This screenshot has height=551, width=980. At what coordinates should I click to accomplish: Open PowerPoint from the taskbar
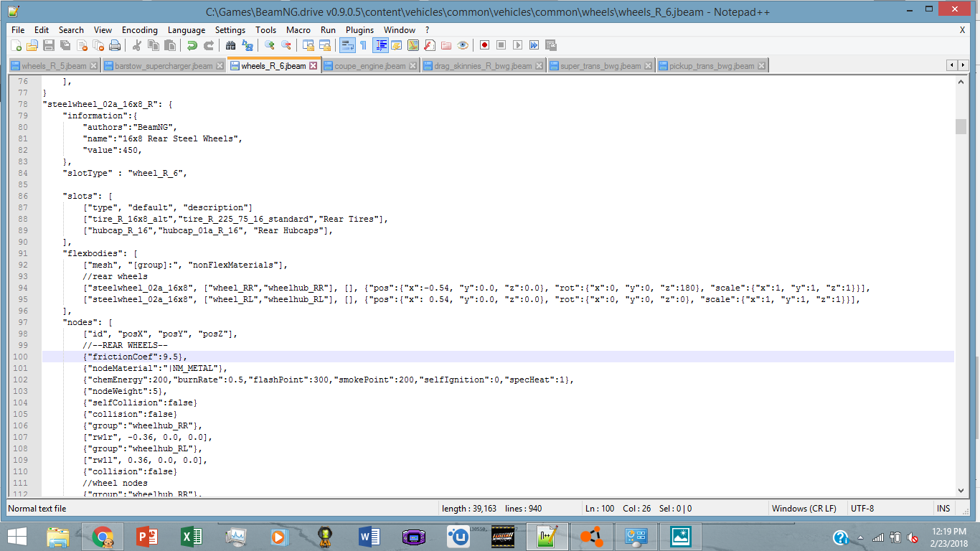(147, 537)
